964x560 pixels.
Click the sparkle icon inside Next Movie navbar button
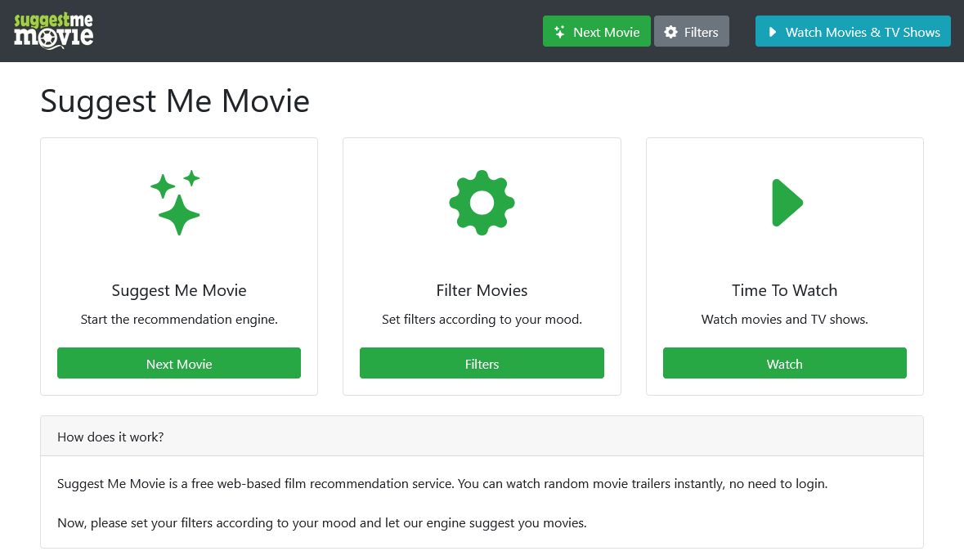click(559, 31)
